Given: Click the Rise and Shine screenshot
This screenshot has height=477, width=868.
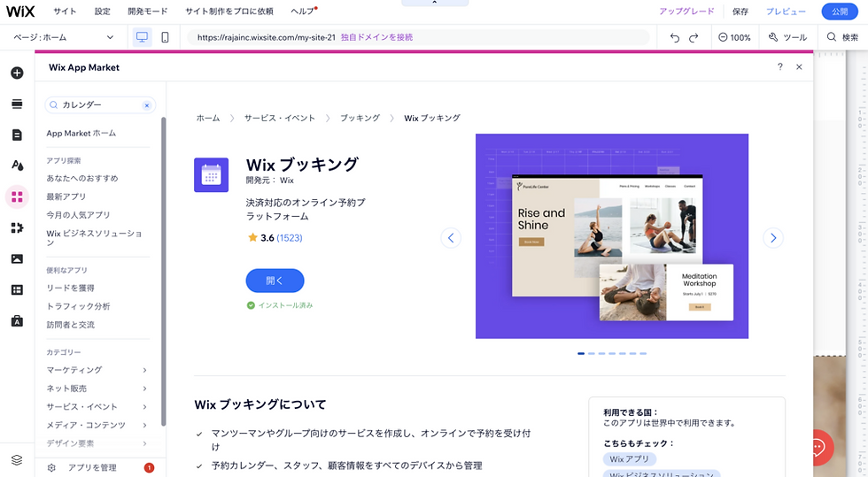Looking at the screenshot, I should [612, 236].
